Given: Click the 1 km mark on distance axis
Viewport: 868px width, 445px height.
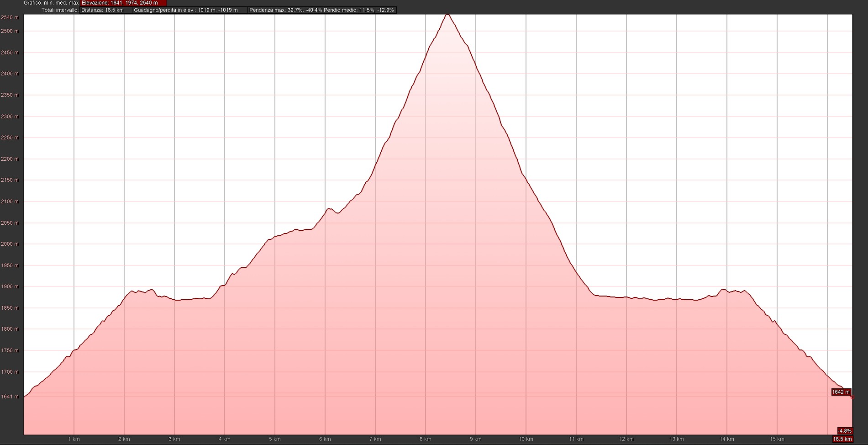Looking at the screenshot, I should 74,439.
